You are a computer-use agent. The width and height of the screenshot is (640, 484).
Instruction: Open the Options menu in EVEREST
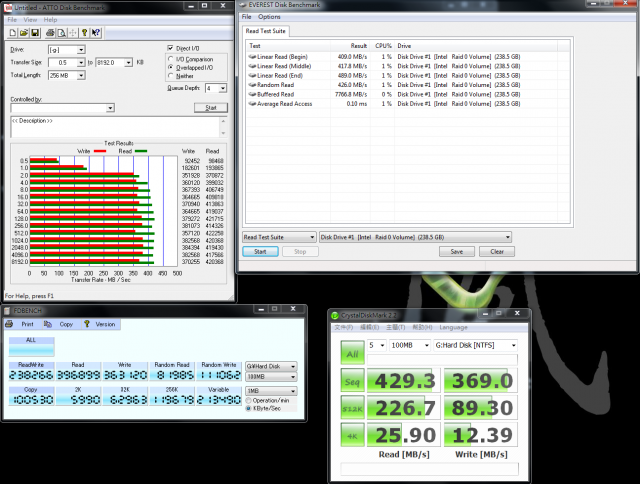pos(269,17)
